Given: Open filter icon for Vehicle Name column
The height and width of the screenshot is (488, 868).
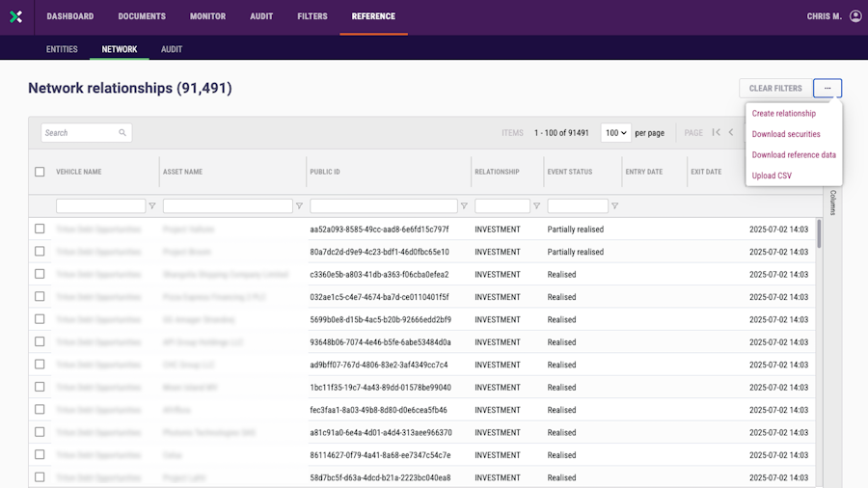Looking at the screenshot, I should tap(152, 205).
